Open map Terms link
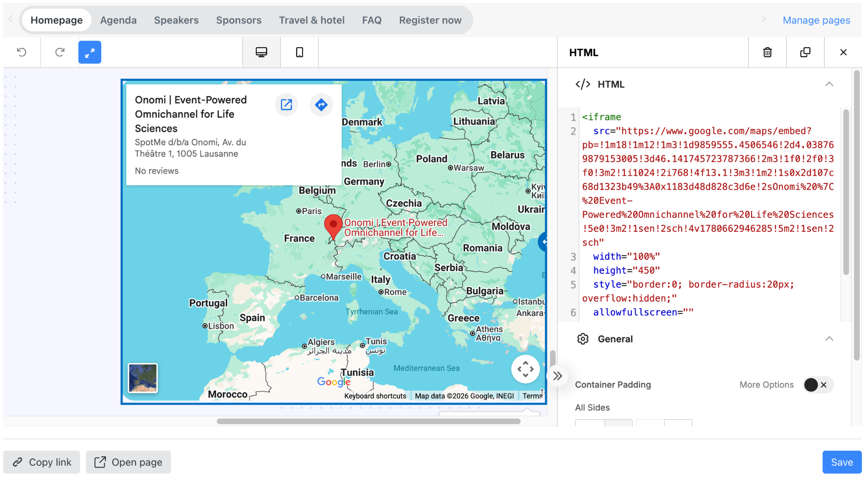This screenshot has width=868, height=483. (x=532, y=396)
